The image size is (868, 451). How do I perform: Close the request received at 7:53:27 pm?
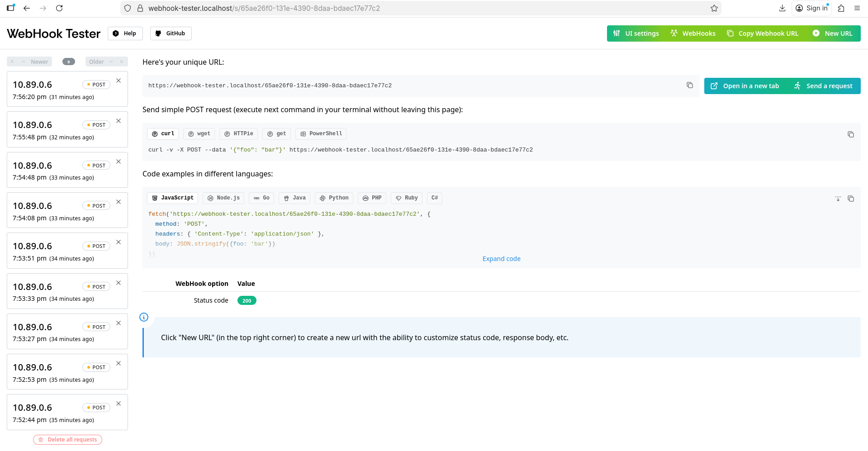[x=119, y=323]
